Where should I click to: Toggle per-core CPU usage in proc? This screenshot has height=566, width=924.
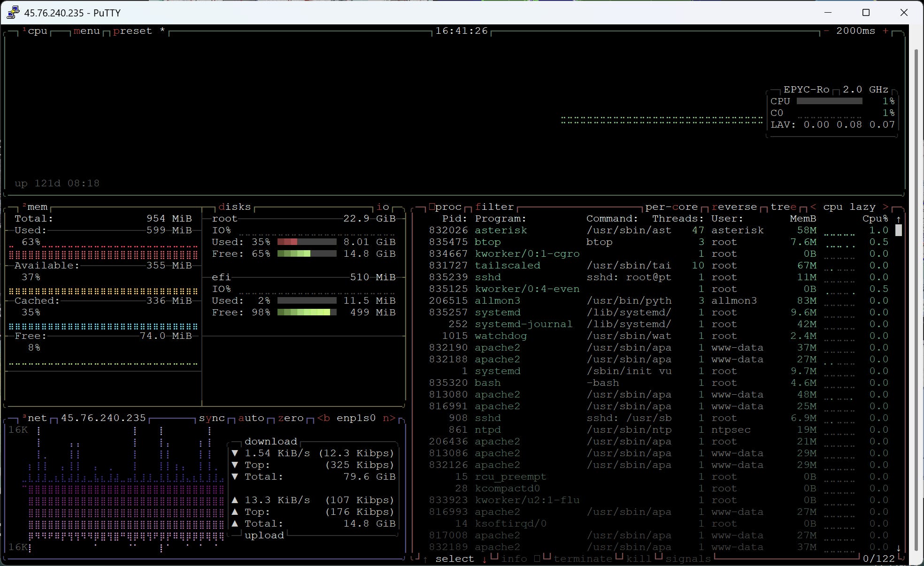pos(671,207)
